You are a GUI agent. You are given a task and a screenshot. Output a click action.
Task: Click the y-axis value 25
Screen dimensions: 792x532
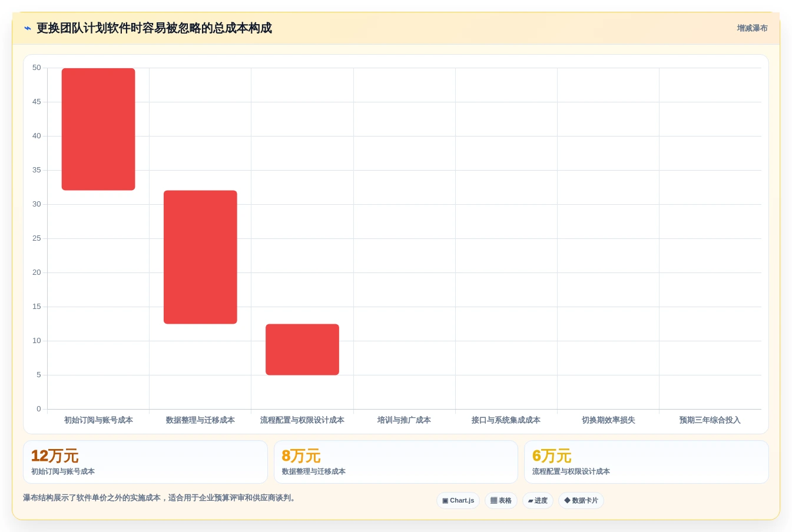click(x=37, y=238)
